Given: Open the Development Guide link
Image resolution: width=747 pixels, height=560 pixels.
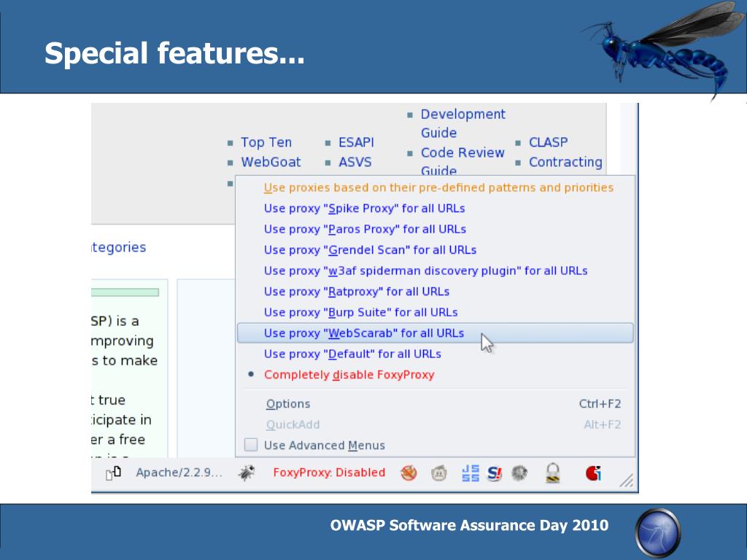Looking at the screenshot, I should tap(462, 123).
